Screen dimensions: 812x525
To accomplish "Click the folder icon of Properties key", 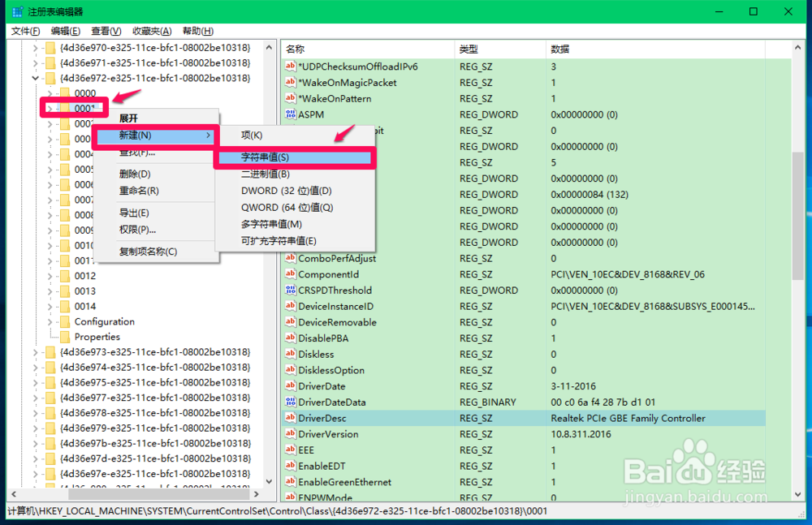I will click(x=65, y=337).
